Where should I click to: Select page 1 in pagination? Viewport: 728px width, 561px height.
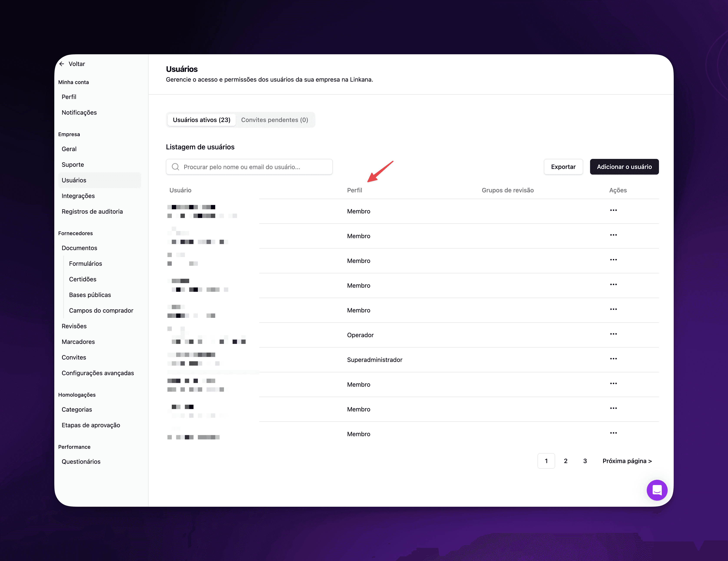[546, 461]
